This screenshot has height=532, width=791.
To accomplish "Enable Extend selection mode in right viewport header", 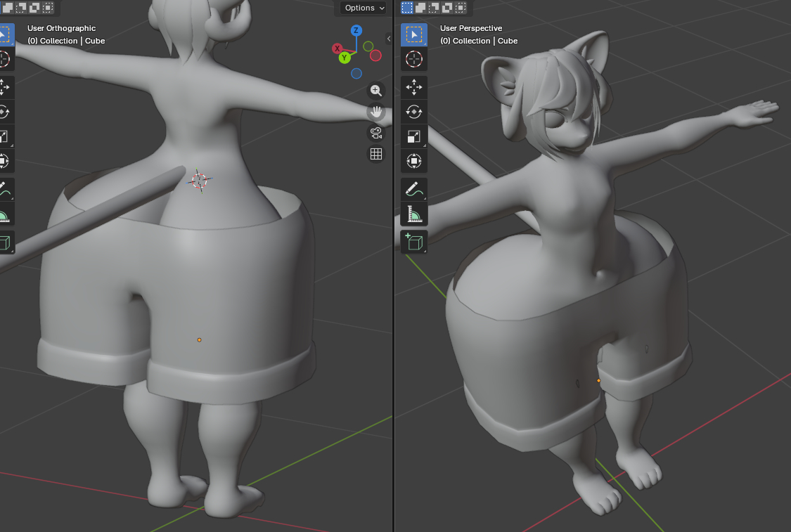I will [421, 8].
